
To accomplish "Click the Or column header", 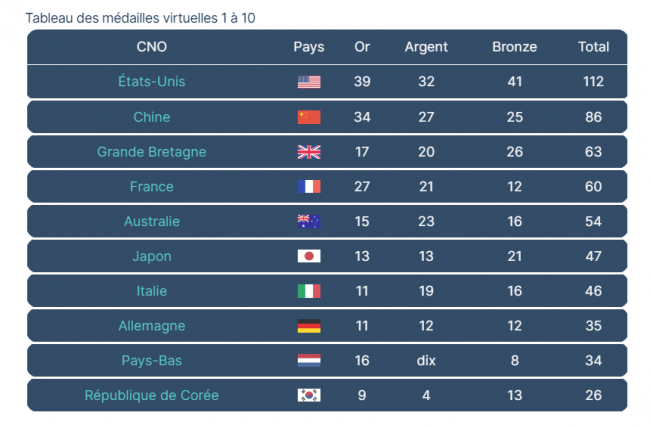I will click(x=362, y=47).
